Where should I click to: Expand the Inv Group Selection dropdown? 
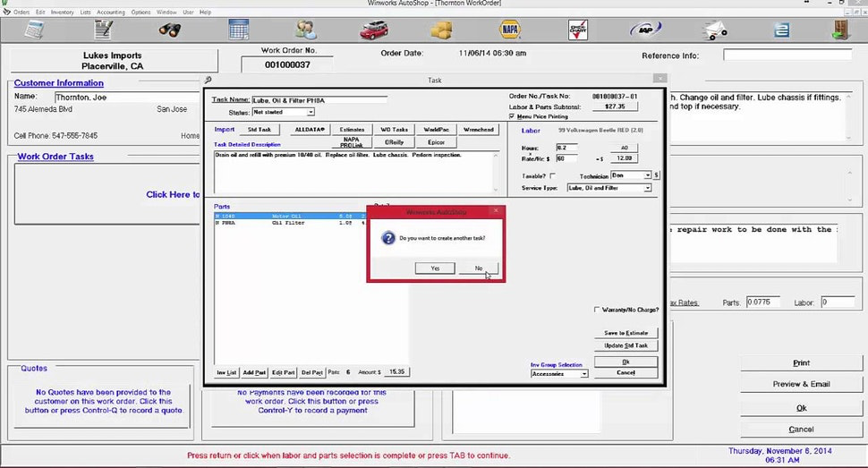[x=584, y=374]
